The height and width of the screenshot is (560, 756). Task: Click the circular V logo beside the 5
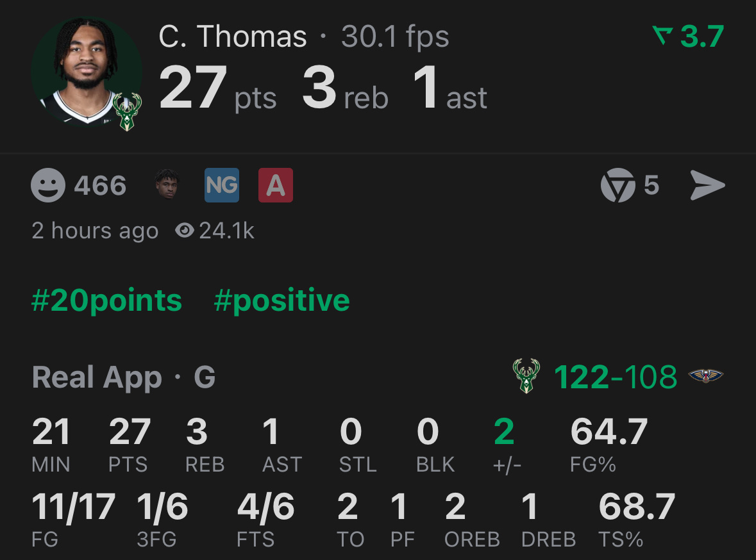(x=616, y=185)
